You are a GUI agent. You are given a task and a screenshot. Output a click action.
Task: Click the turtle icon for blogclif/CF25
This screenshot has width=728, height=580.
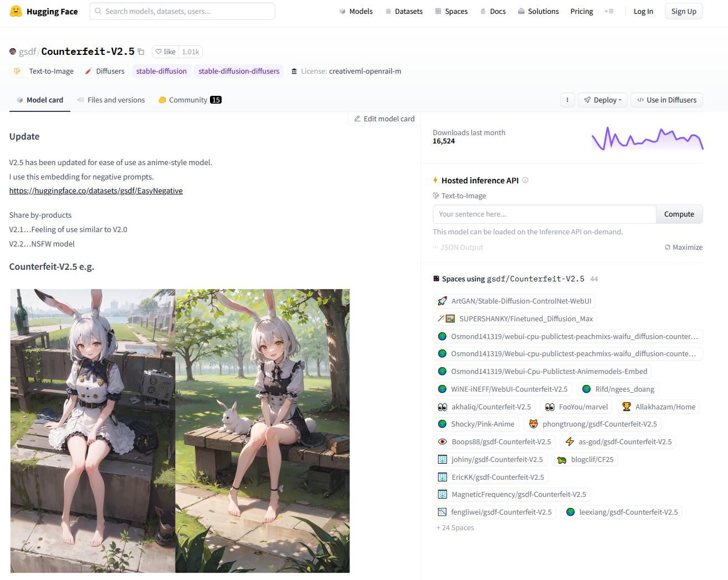click(x=562, y=459)
